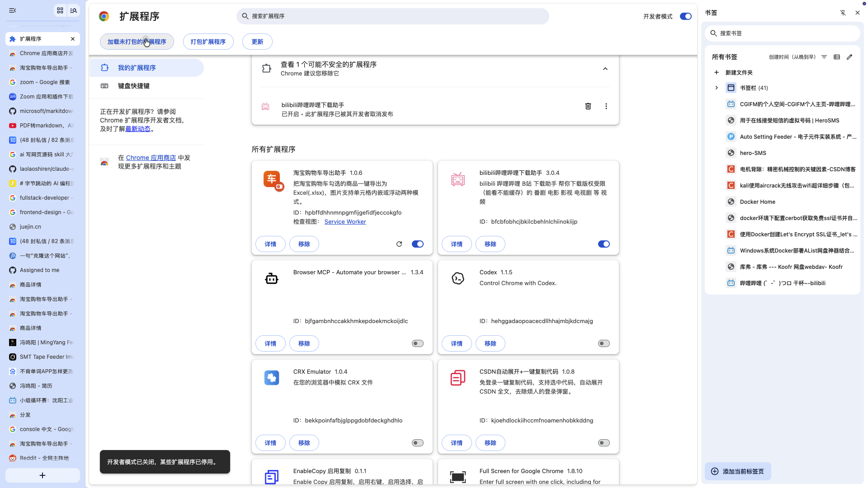Collapse the unsafe extensions review panel

(x=605, y=69)
